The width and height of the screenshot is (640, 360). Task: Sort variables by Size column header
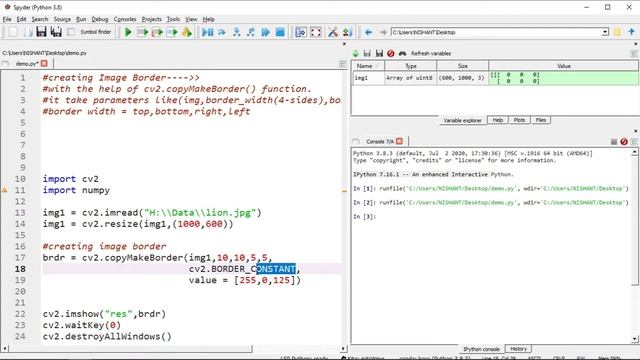pos(462,66)
